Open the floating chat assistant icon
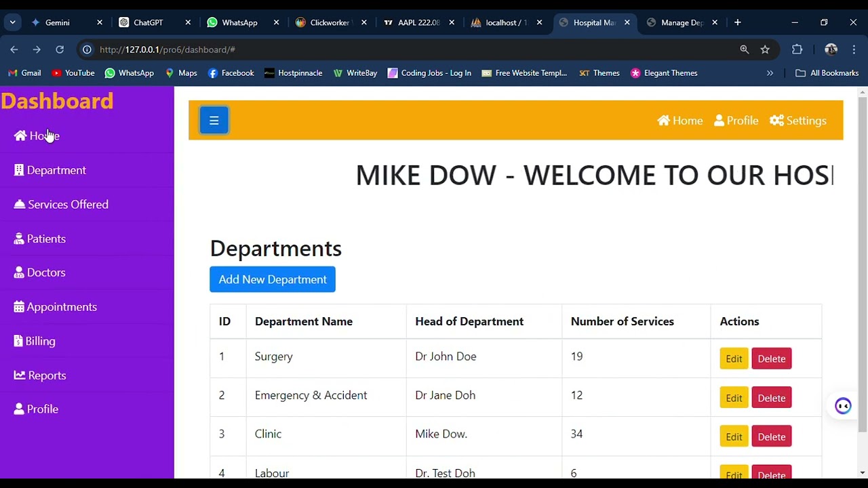This screenshot has height=488, width=868. (x=843, y=406)
